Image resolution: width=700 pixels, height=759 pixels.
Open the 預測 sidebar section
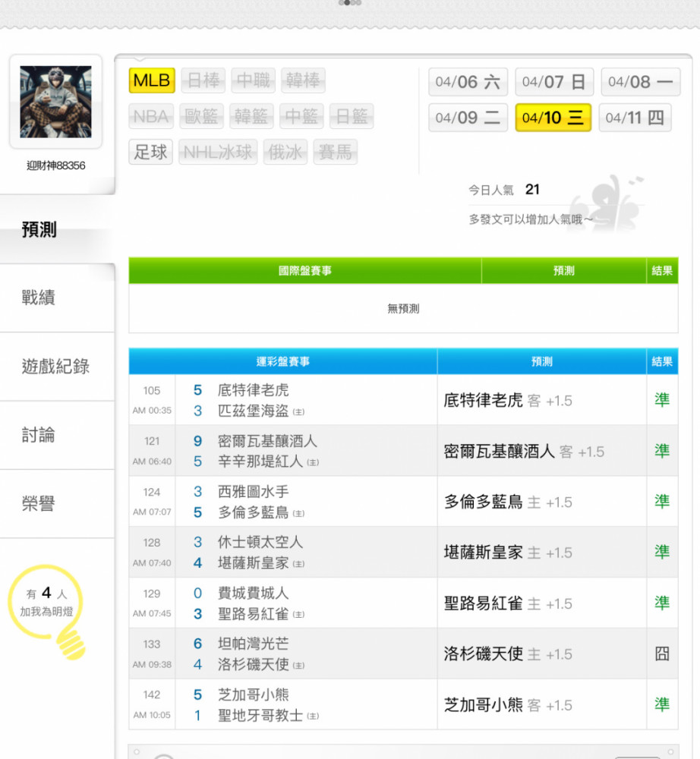click(57, 229)
